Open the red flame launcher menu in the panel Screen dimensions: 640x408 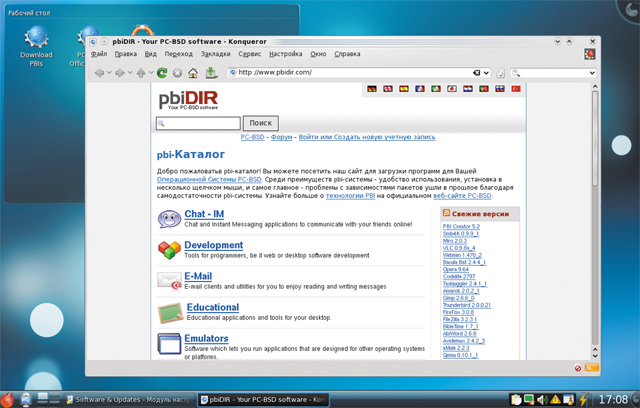[7, 399]
